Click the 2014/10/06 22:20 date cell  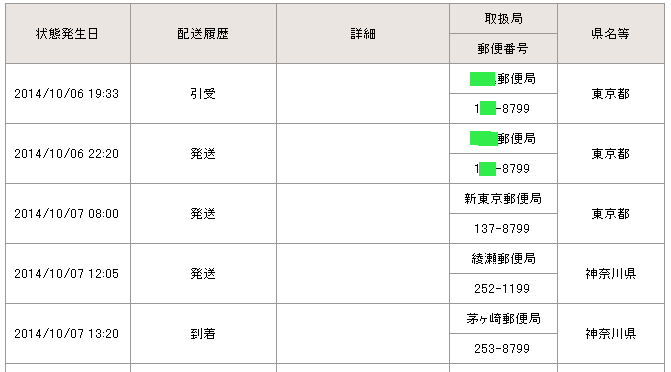click(x=68, y=154)
